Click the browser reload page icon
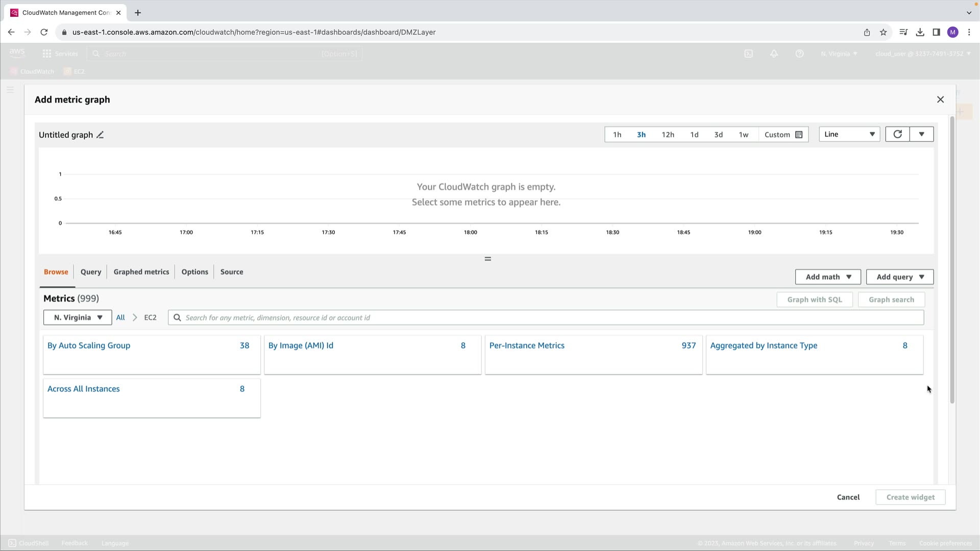This screenshot has height=551, width=980. pyautogui.click(x=44, y=32)
